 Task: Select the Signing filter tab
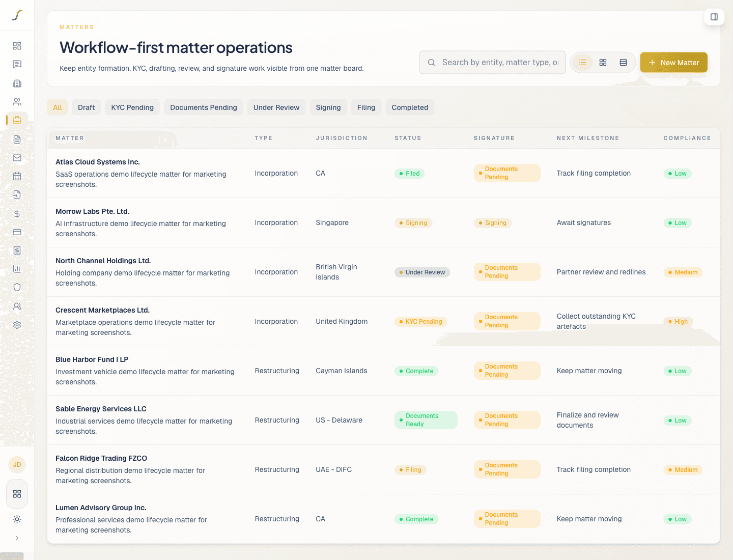[x=328, y=107]
